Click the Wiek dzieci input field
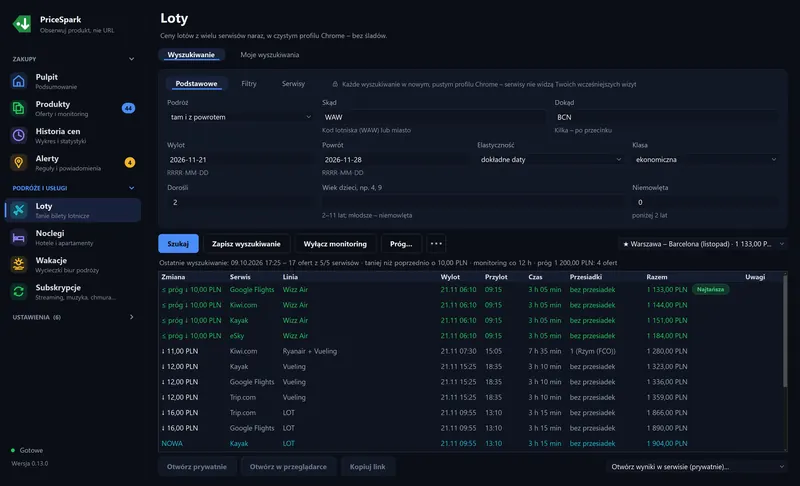This screenshot has width=800, height=486. pos(473,202)
